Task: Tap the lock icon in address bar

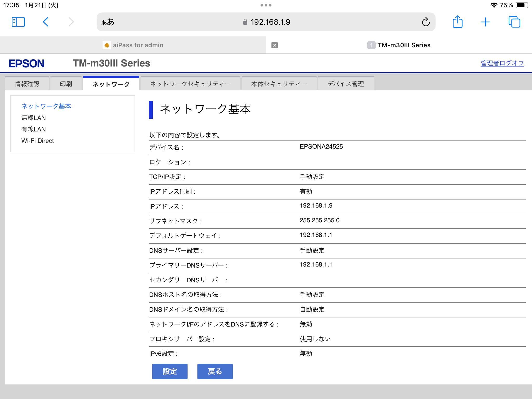Action: (245, 22)
